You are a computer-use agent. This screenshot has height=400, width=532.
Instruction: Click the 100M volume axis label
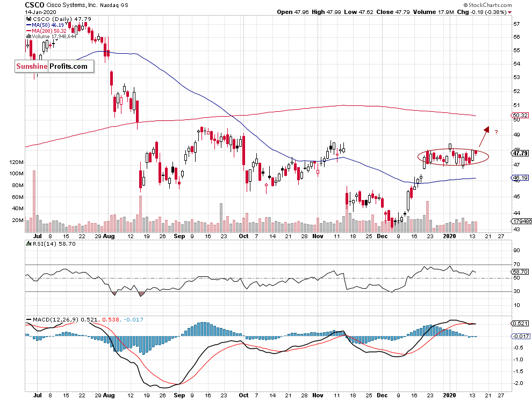click(16, 174)
